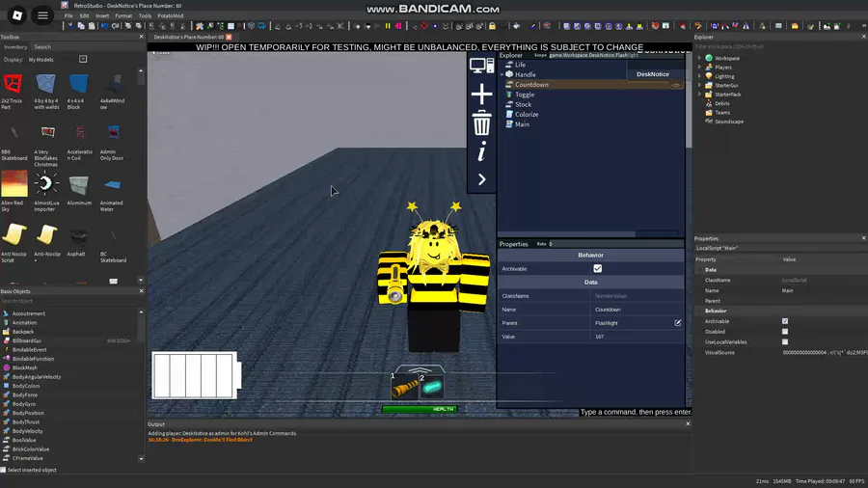Select the Asphalt model thumbnail
868x488 pixels.
point(77,237)
